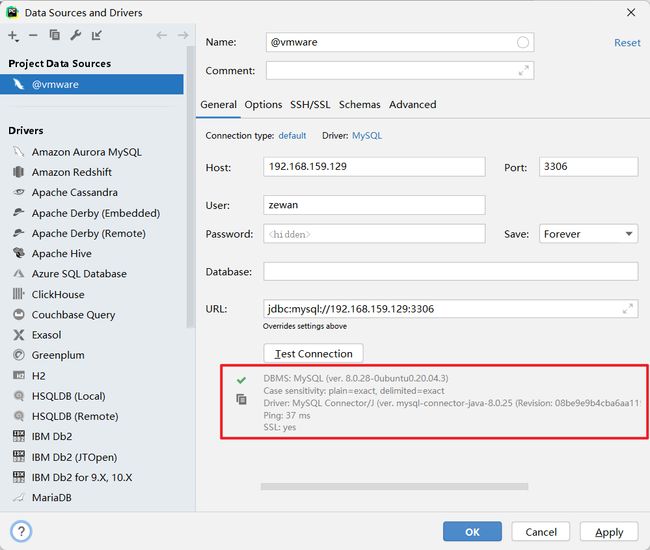Choose IBM Db2 for 9.X, 10.X driver

point(82,477)
